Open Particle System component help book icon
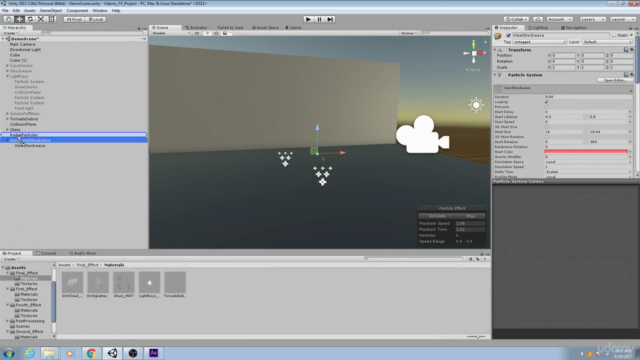Viewport: 640px width, 360px height. pyautogui.click(x=626, y=75)
